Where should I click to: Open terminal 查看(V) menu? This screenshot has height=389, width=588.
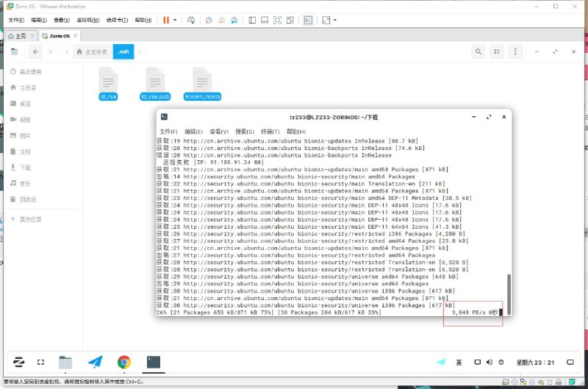pos(219,132)
